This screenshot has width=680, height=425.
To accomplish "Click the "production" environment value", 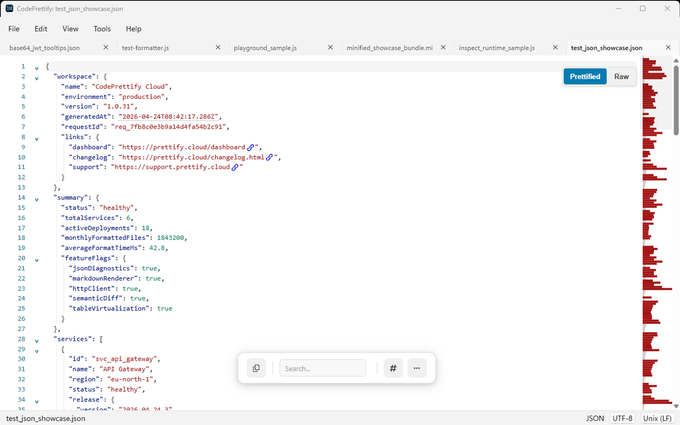I will tap(141, 97).
